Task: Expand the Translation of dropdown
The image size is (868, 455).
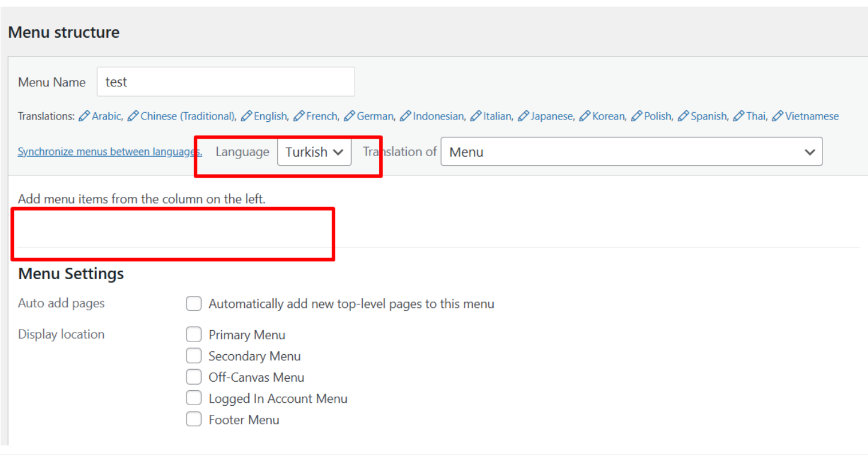Action: pos(631,152)
